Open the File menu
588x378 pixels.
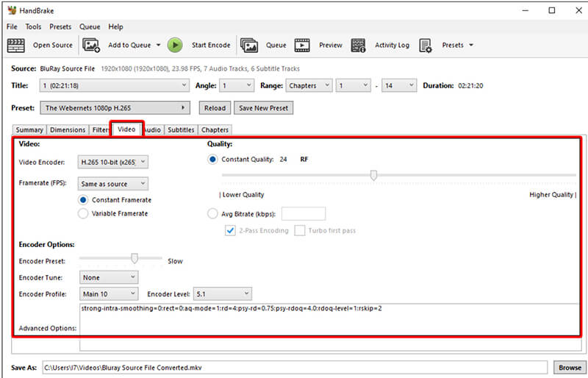click(x=12, y=26)
